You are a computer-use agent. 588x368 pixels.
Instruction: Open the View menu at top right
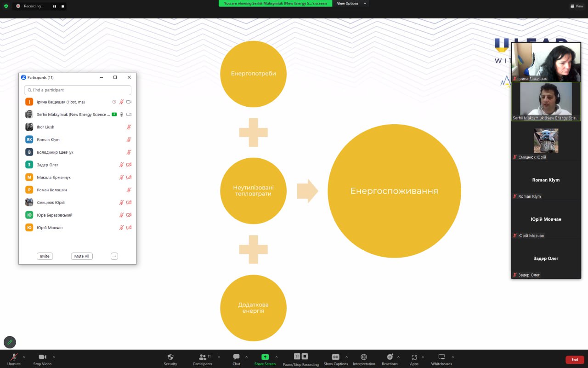577,6
